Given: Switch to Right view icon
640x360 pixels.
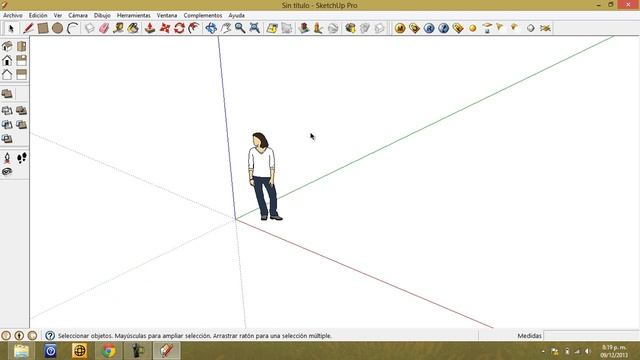Looking at the screenshot, I should point(22,60).
